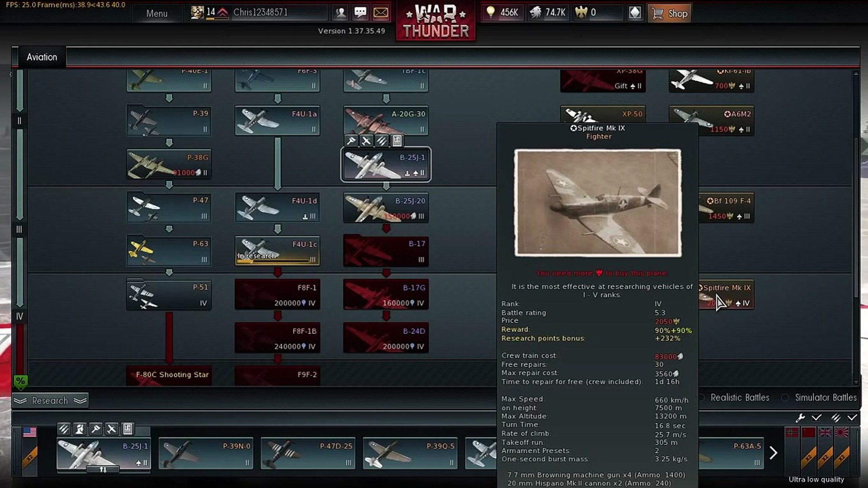Toggle the auto-repair checkbox beside the wrench
The height and width of the screenshot is (488, 868).
click(x=816, y=418)
